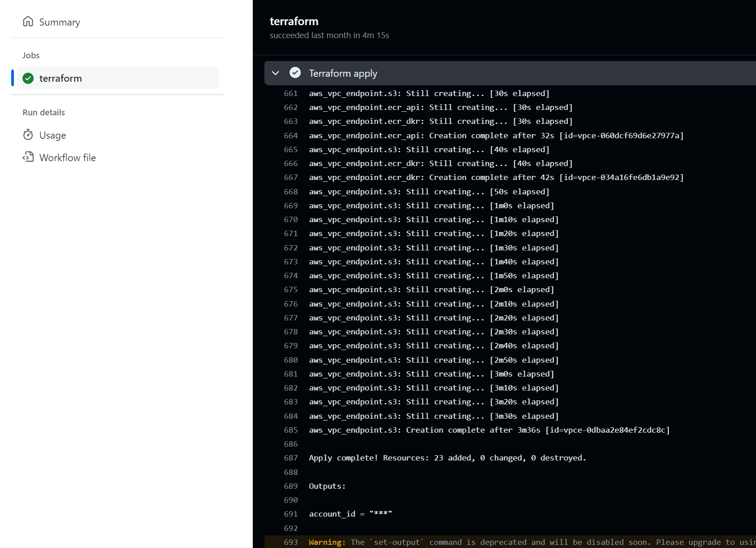Click the Apply complete log line text

click(447, 458)
